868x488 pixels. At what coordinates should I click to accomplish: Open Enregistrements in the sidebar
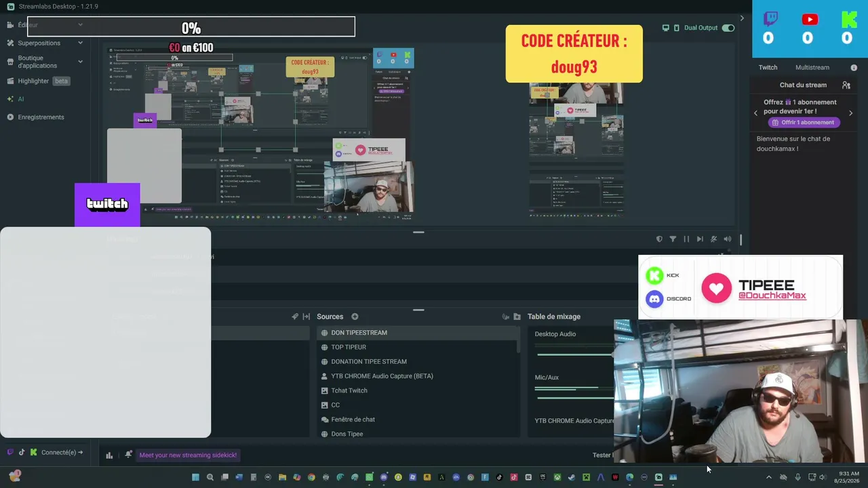pyautogui.click(x=41, y=117)
